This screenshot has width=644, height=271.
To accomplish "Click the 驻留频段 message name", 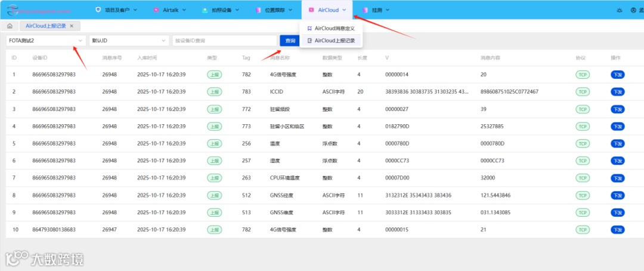I will (x=279, y=109).
